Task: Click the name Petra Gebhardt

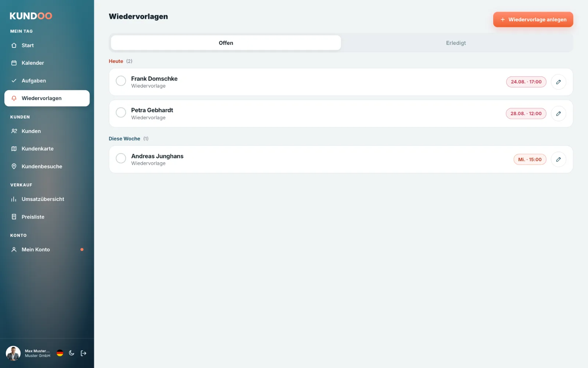Action: click(x=152, y=110)
